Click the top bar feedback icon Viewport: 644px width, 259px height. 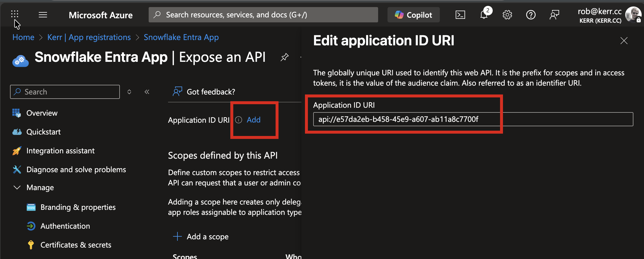[x=554, y=15]
